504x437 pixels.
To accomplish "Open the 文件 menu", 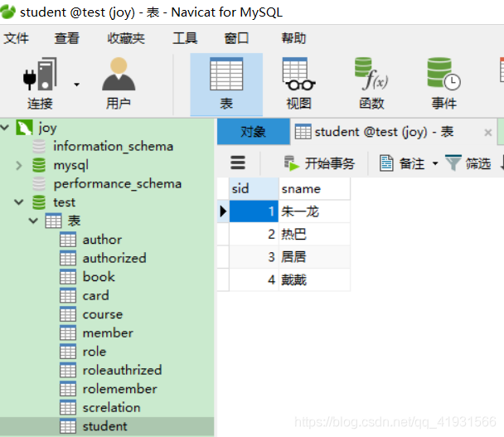I will 16,38.
